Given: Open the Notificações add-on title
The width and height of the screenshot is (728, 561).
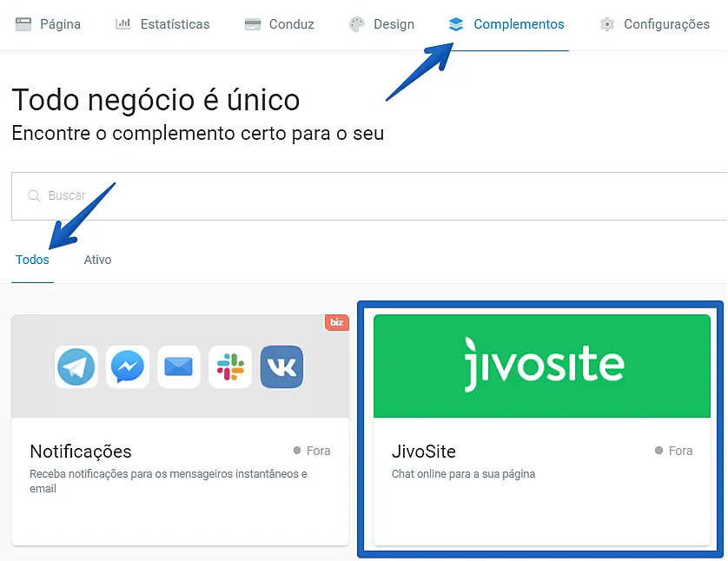Looking at the screenshot, I should (81, 451).
